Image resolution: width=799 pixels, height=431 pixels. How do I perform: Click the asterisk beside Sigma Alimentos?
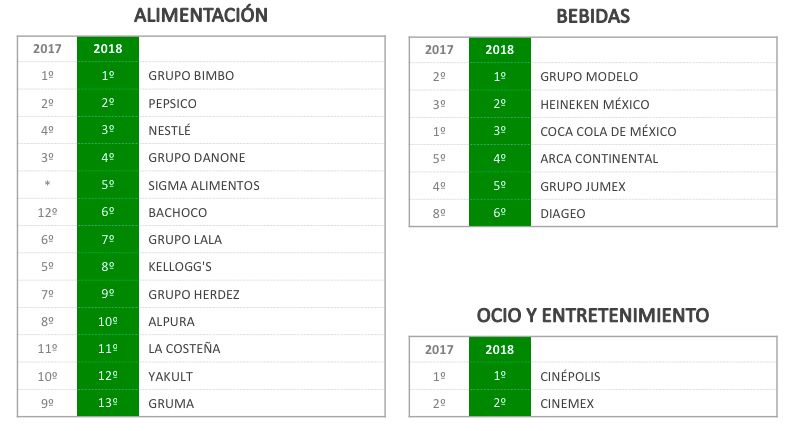pyautogui.click(x=47, y=185)
